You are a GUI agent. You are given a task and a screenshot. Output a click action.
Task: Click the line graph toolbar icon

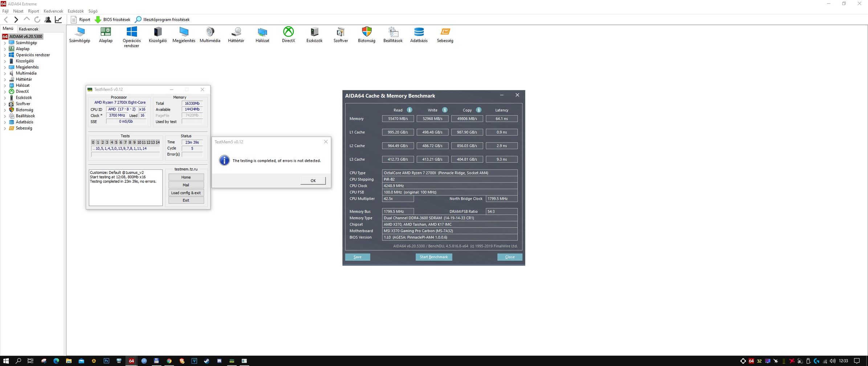[58, 20]
